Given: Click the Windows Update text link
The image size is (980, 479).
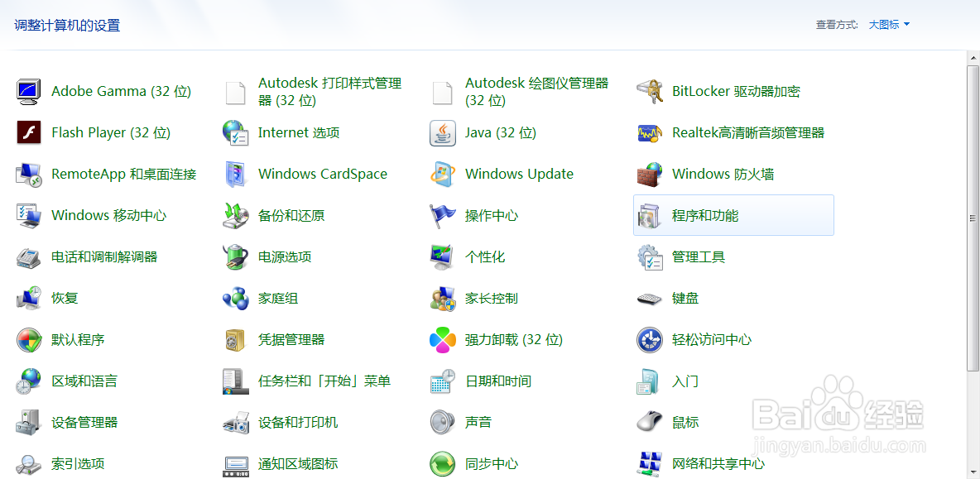Looking at the screenshot, I should tap(519, 174).
